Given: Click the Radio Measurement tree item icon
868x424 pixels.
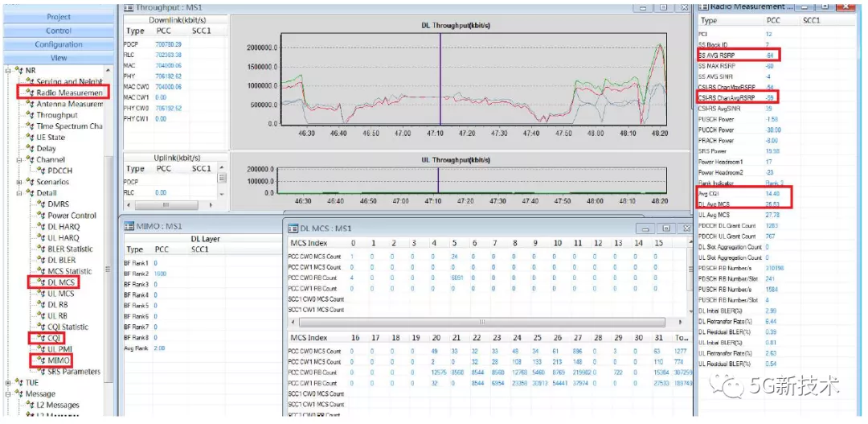Looking at the screenshot, I should coord(30,93).
